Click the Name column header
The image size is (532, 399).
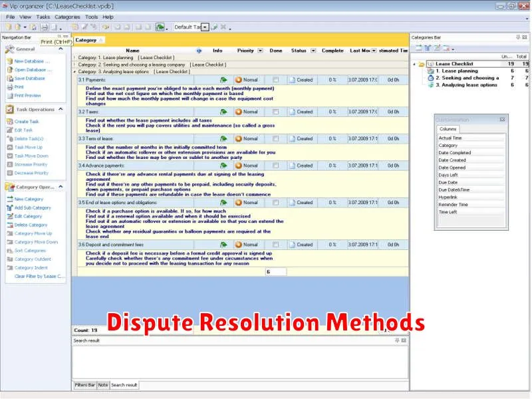point(132,51)
